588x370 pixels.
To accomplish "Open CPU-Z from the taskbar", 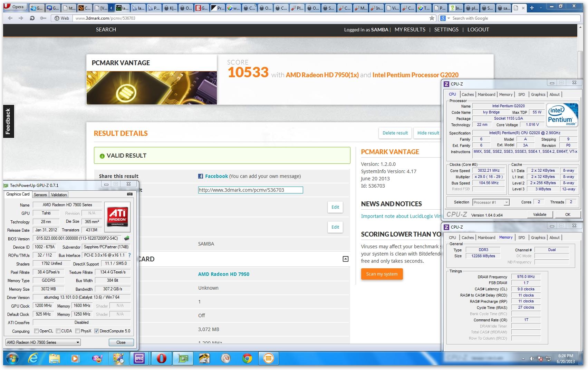I will click(139, 359).
